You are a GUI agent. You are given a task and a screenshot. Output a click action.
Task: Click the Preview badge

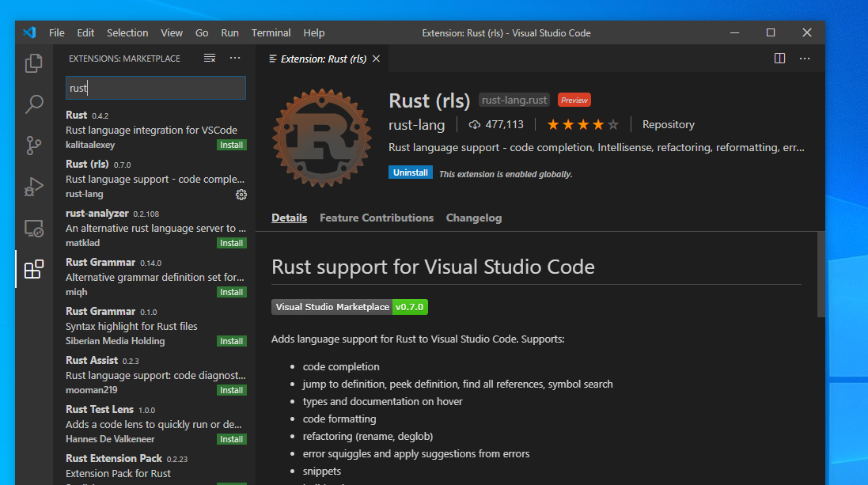point(574,100)
